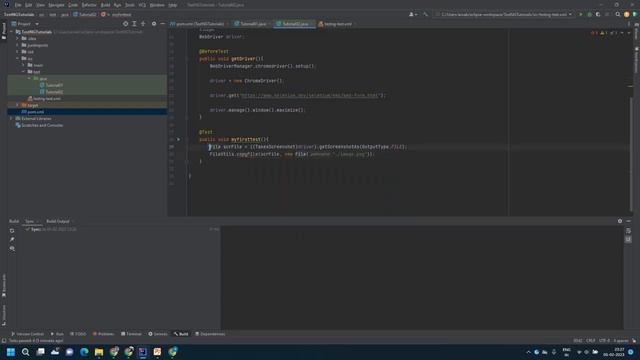Screen dimensions: 640x360
Task: Click the taskbar Search icon
Action: click(x=25, y=352)
